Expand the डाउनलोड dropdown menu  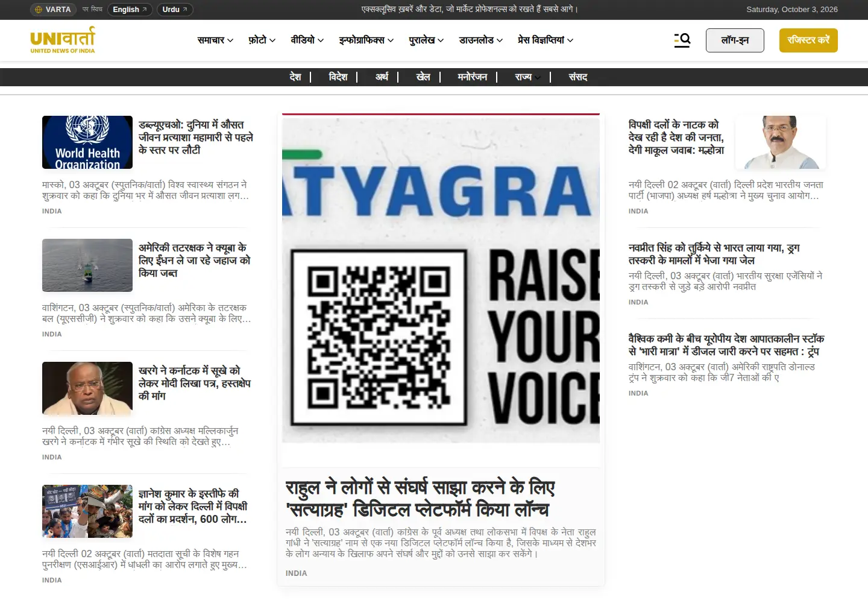pyautogui.click(x=480, y=40)
